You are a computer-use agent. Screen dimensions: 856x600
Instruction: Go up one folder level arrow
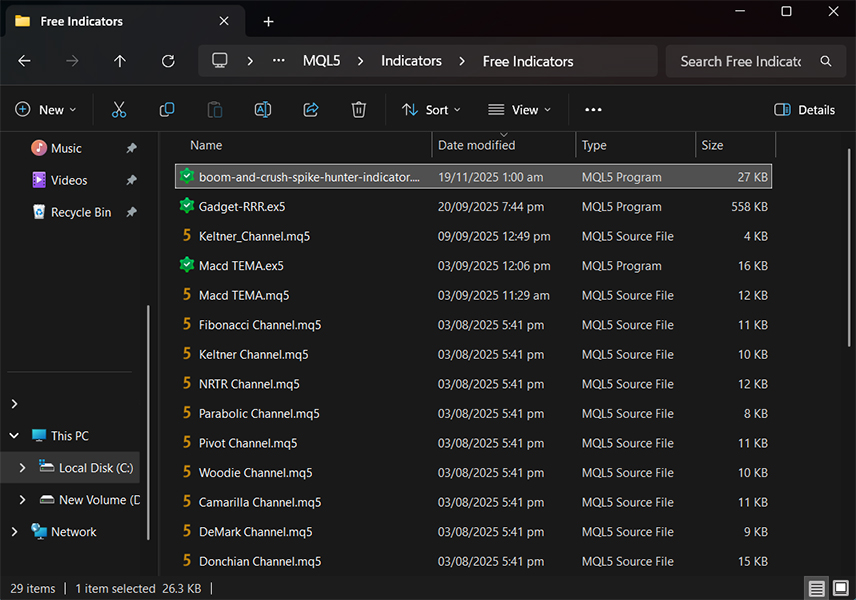[120, 61]
